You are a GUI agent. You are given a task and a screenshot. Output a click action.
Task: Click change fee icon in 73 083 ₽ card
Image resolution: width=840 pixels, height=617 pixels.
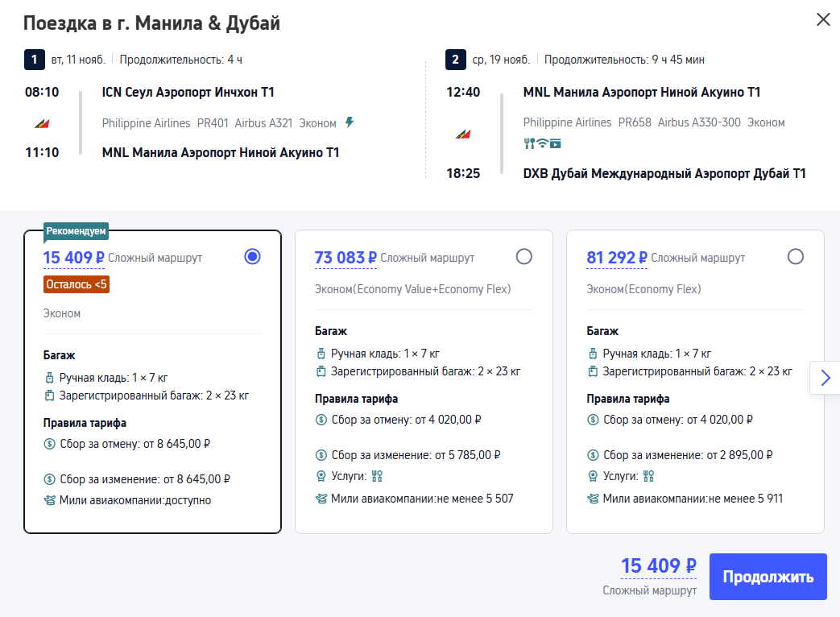click(x=321, y=455)
